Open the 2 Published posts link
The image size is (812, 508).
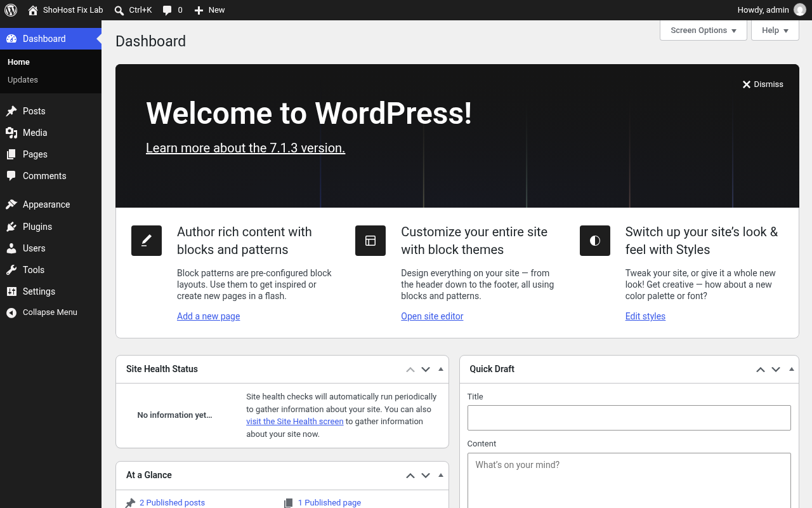[172, 502]
